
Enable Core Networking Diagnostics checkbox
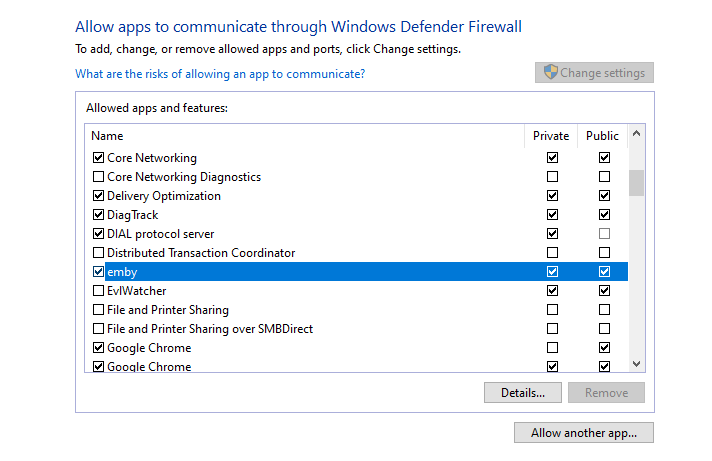point(98,177)
